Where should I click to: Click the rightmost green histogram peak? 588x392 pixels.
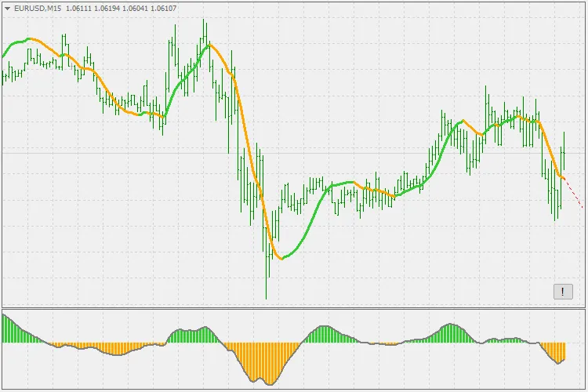coord(452,333)
